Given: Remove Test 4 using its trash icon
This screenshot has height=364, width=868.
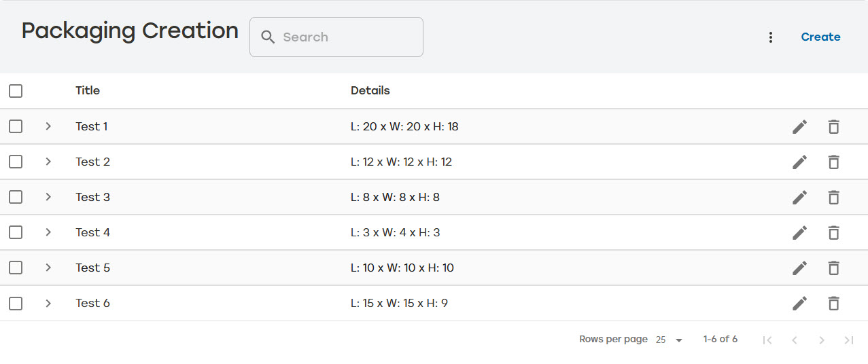Looking at the screenshot, I should tap(833, 232).
